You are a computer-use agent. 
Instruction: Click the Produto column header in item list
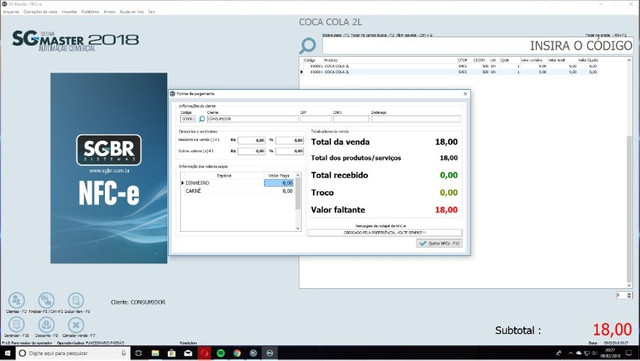click(x=331, y=60)
